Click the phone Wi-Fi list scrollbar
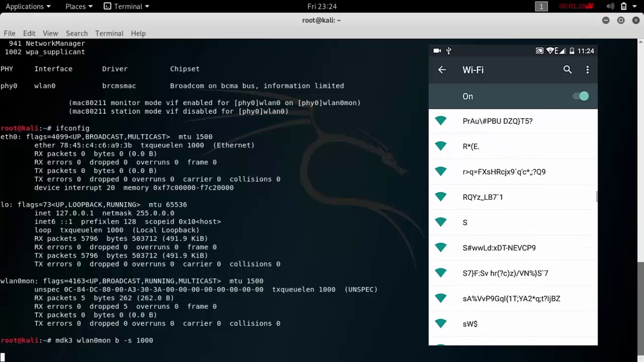This screenshot has height=362, width=644. [597, 197]
